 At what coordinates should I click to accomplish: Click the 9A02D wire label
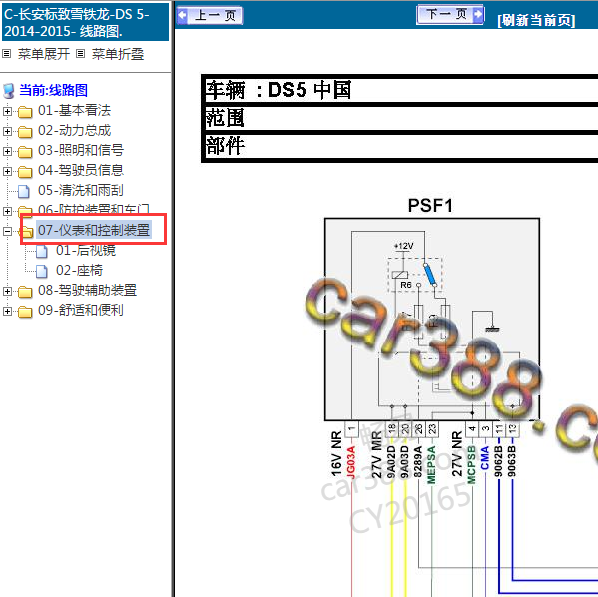click(x=391, y=462)
